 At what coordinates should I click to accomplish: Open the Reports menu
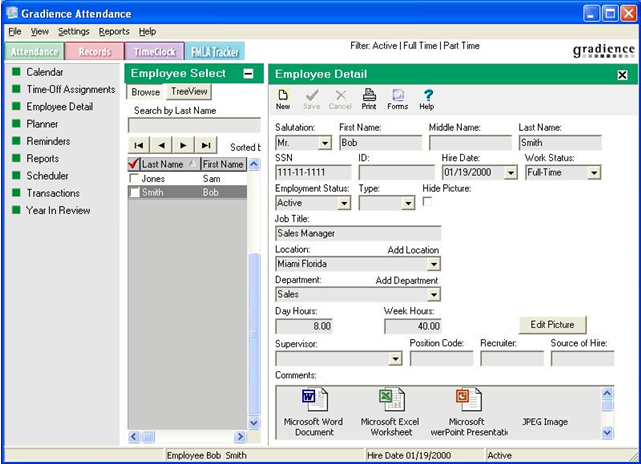[114, 32]
